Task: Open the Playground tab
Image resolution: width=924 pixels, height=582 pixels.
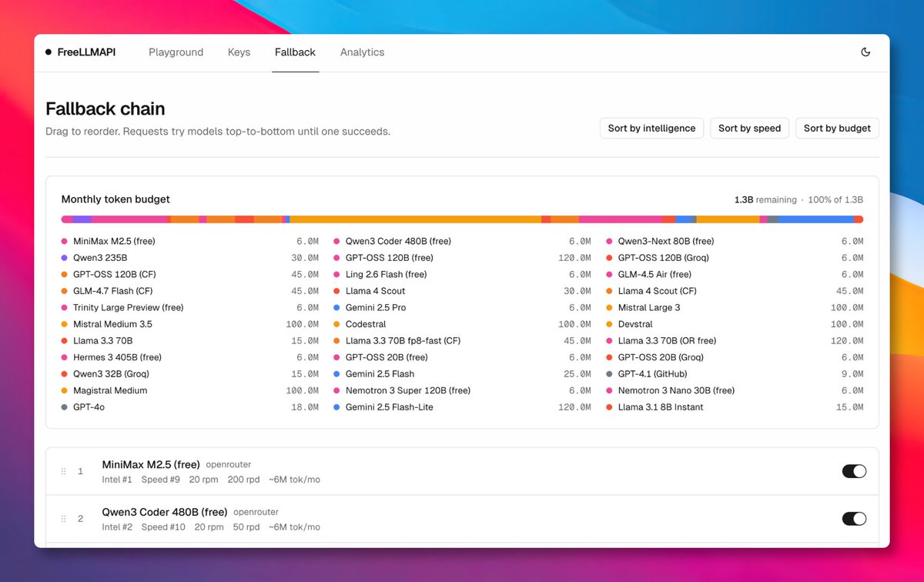Action: tap(176, 52)
